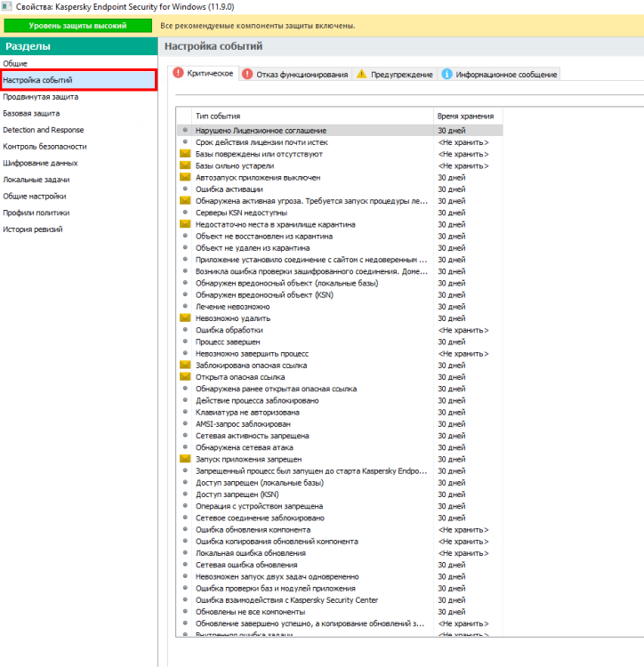644x667 pixels.
Task: Switch to 'Отказ функционирования' tab
Action: (295, 74)
